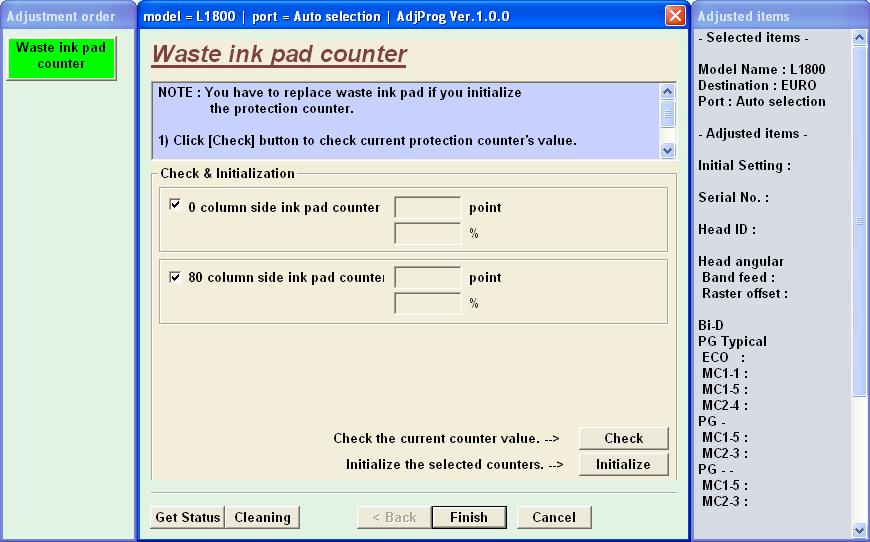Click the Get Status button
The width and height of the screenshot is (870, 542).
[x=187, y=517]
